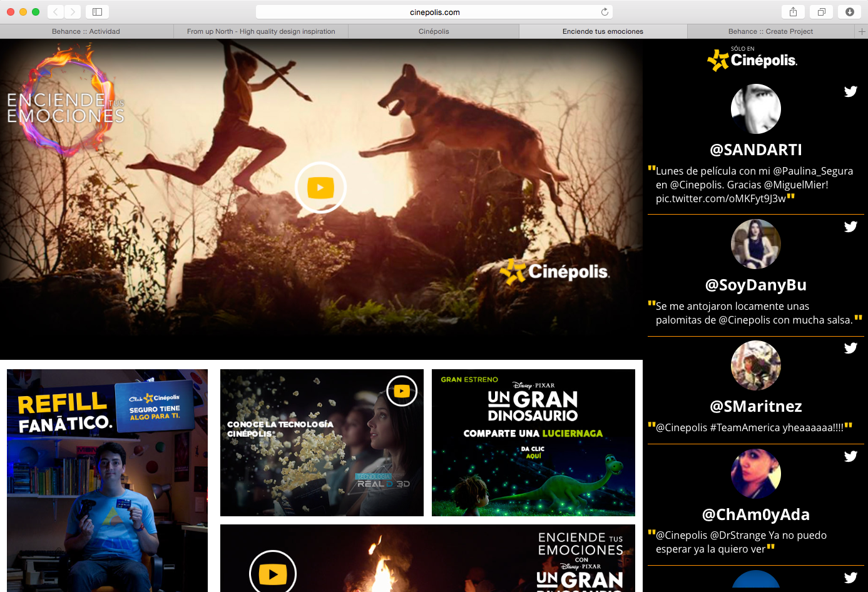Viewport: 868px width, 592px height.
Task: Click the Safari forward arrow button
Action: [x=73, y=11]
